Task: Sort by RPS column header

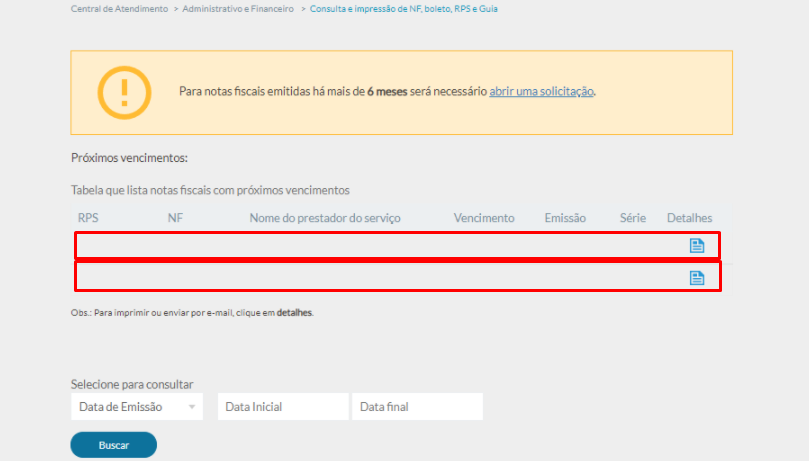Action: coord(88,218)
